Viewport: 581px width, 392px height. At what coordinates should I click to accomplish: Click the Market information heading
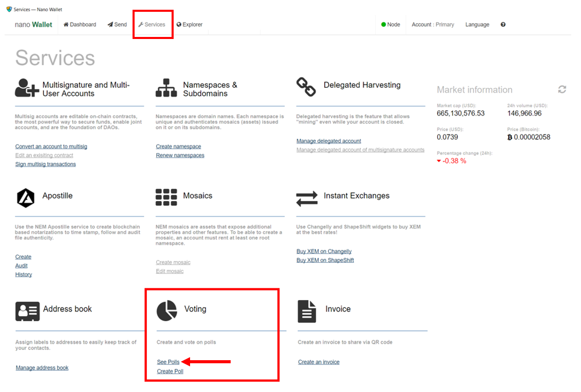tap(475, 90)
